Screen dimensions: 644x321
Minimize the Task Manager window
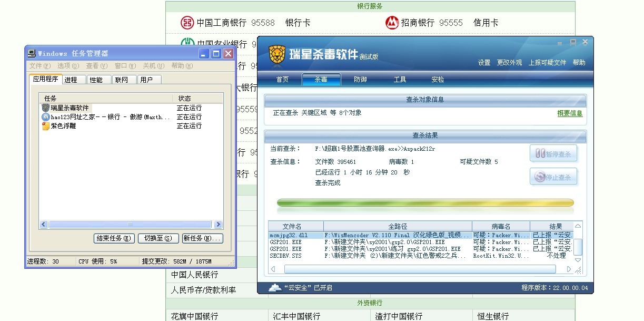(x=204, y=53)
